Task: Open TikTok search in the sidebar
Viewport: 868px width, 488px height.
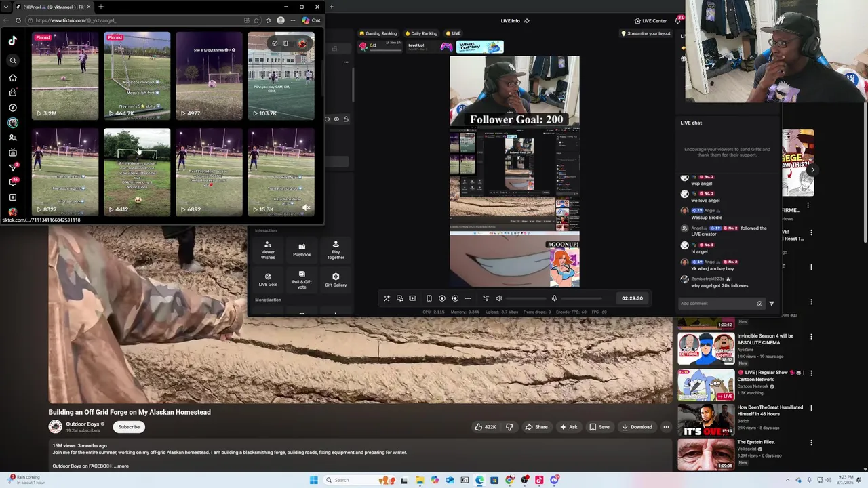Action: pos(13,61)
